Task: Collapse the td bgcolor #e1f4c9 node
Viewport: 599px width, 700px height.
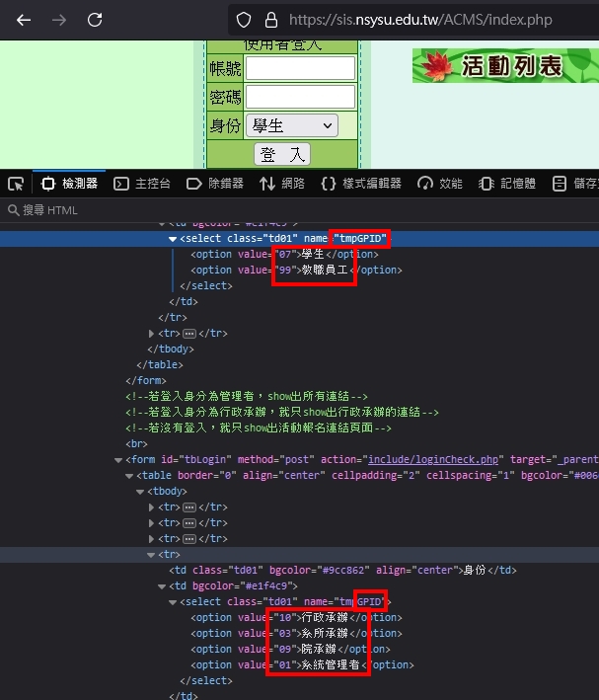Action: pyautogui.click(x=162, y=586)
